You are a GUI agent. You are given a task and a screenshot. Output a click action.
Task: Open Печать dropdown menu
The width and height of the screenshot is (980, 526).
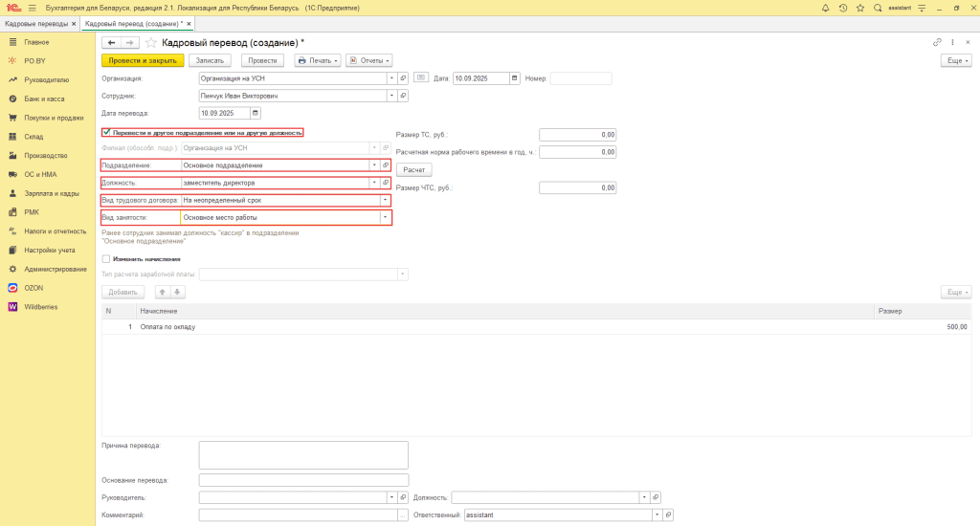pos(318,60)
